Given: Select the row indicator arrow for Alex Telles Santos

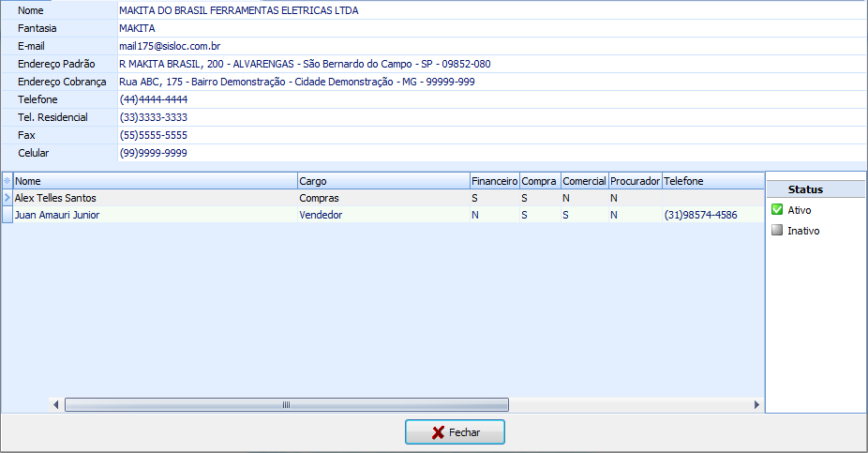Looking at the screenshot, I should pos(7,198).
